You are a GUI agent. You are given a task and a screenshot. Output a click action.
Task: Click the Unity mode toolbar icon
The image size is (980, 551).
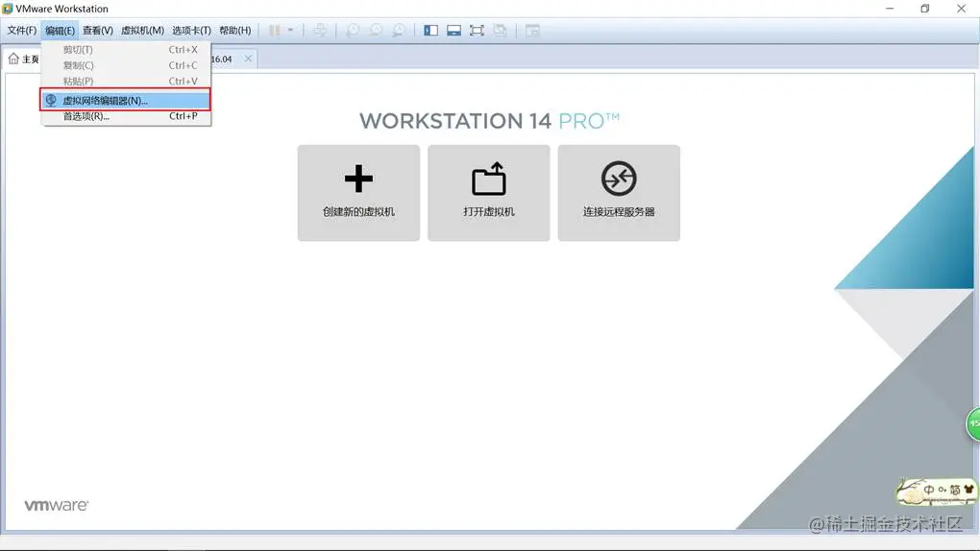click(x=500, y=30)
